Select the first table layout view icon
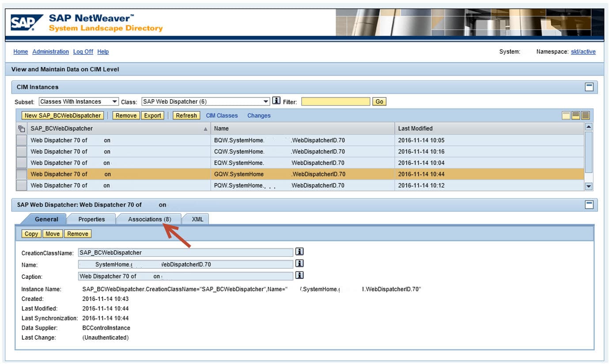Image resolution: width=609 pixels, height=364 pixels. (566, 116)
